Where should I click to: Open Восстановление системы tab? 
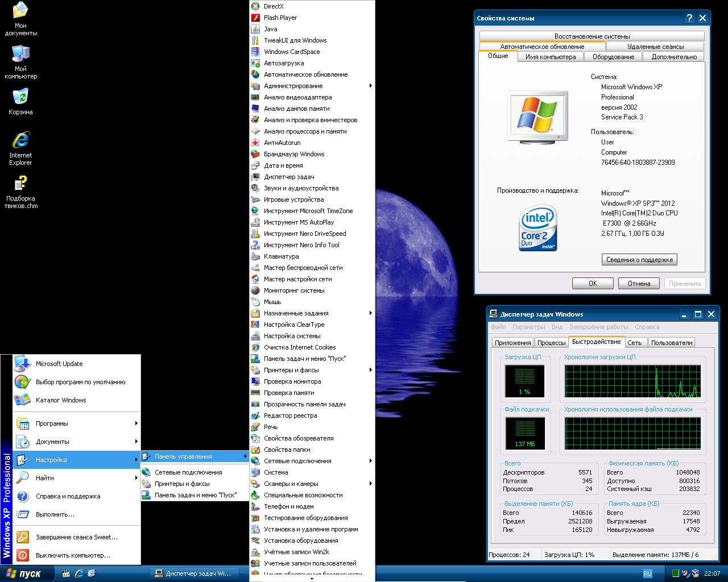592,36
